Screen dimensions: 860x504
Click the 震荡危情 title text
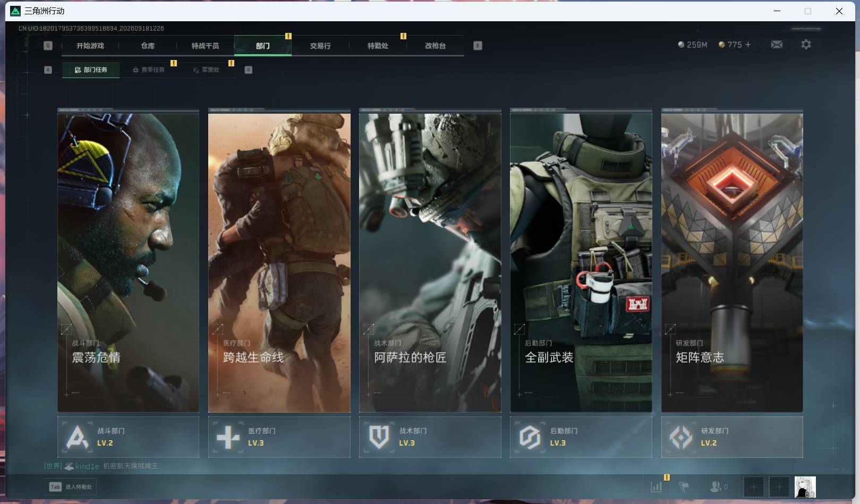[96, 357]
